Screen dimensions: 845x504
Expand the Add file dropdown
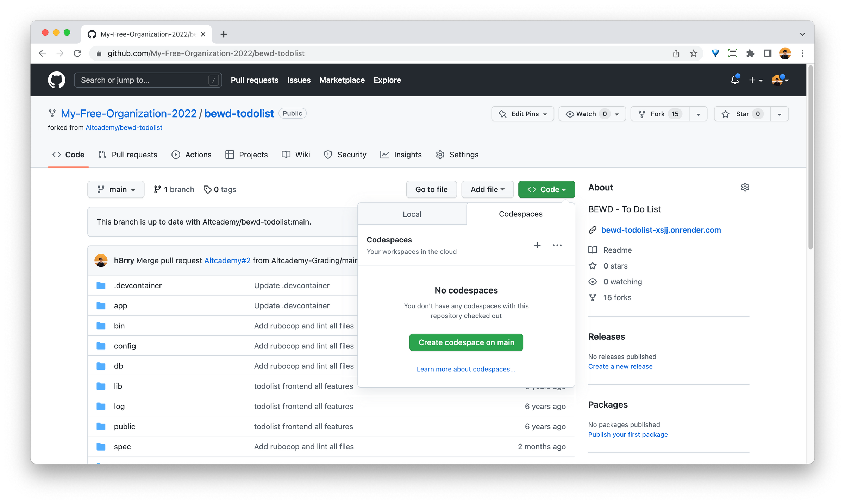[x=487, y=189]
